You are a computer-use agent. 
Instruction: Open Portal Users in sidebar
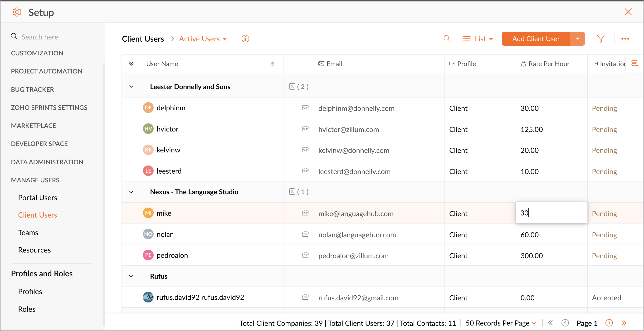[38, 198]
